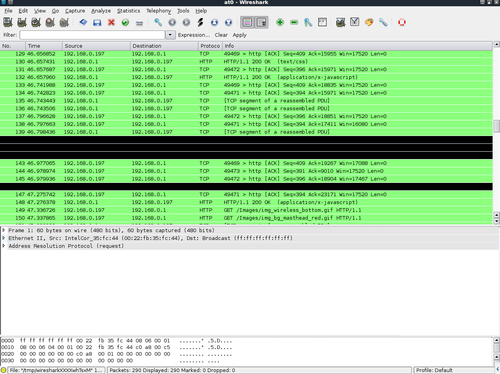Open the Telephony menu
Image resolution: width=500 pixels, height=374 pixels.
tap(158, 11)
